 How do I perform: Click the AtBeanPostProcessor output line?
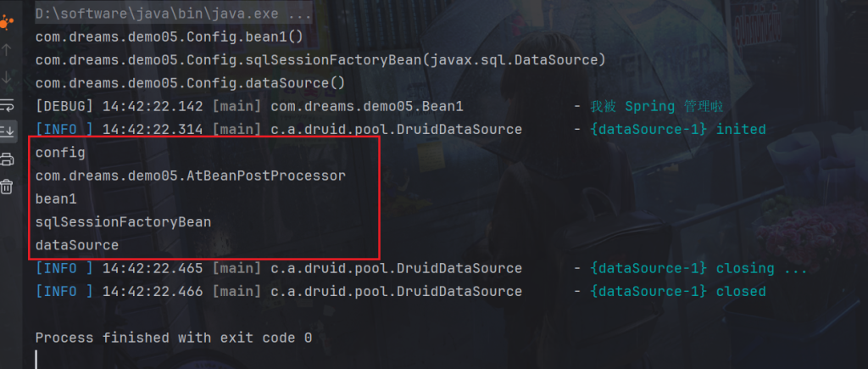click(x=190, y=176)
